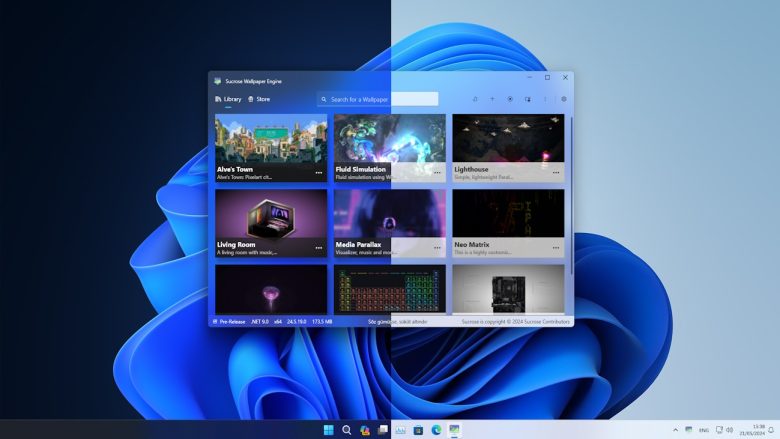Click the display preferences monitor icon
The width and height of the screenshot is (780, 439).
click(x=528, y=99)
